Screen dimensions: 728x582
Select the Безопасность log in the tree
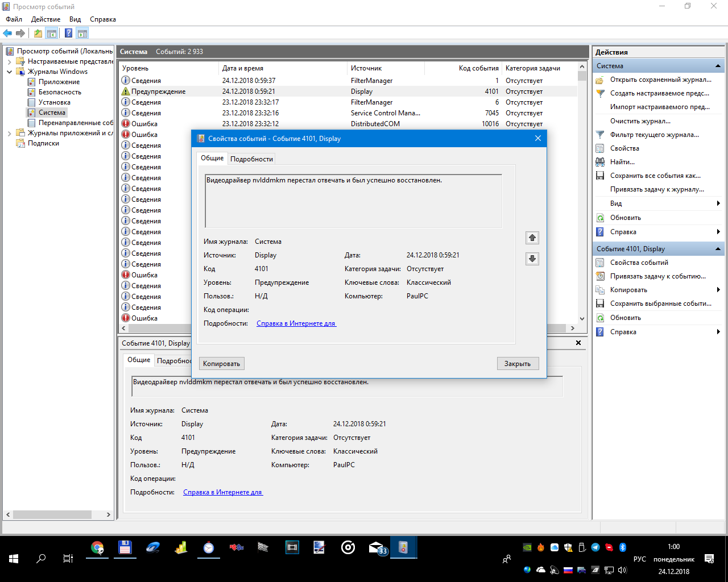(60, 92)
